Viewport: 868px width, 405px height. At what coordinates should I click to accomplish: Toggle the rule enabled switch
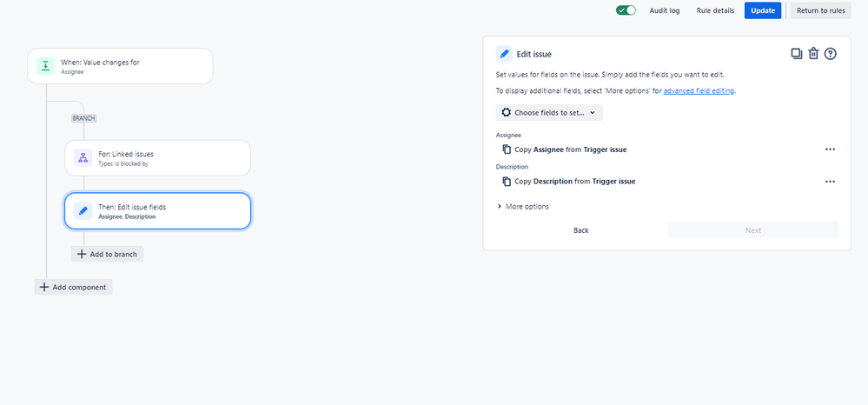[626, 10]
